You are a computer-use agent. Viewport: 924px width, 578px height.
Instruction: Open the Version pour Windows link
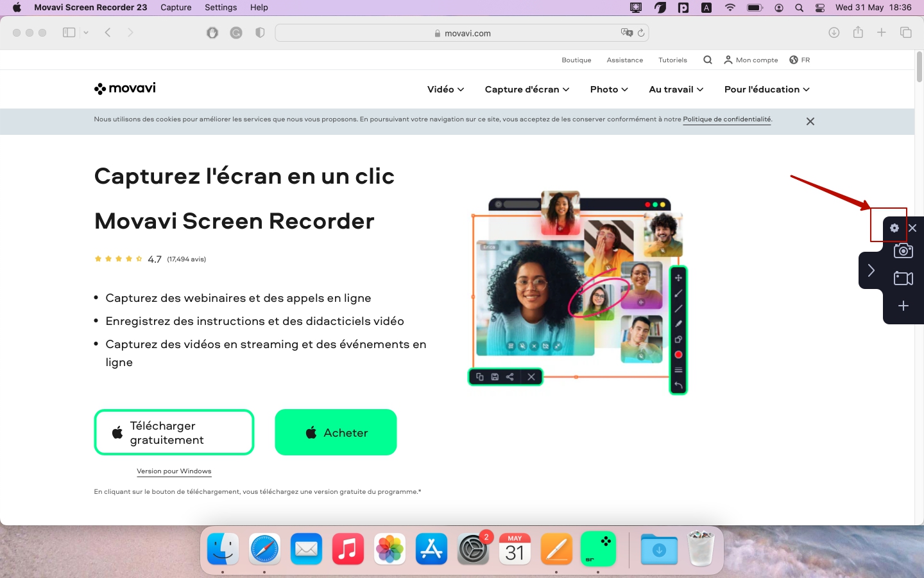point(174,471)
